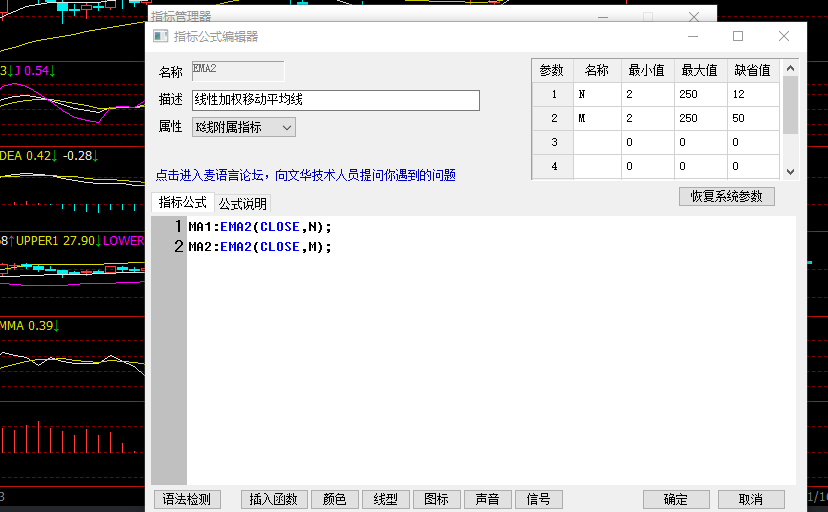Click the J 0.54 indicator label in chart
The image size is (828, 512).
click(34, 70)
